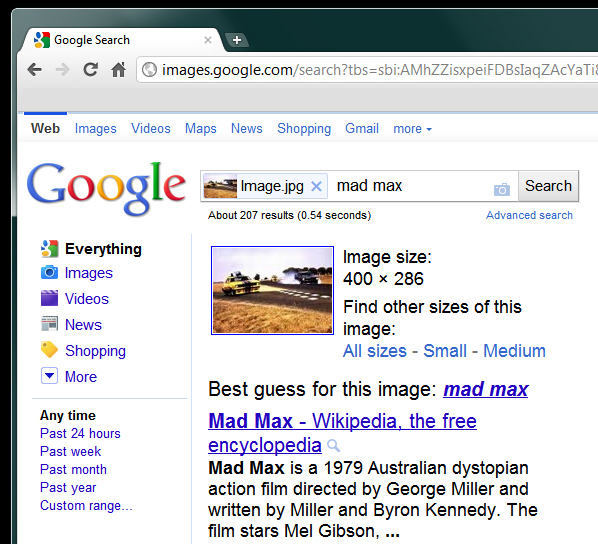Click the browser forward arrow
Image resolution: width=598 pixels, height=544 pixels.
coord(62,69)
